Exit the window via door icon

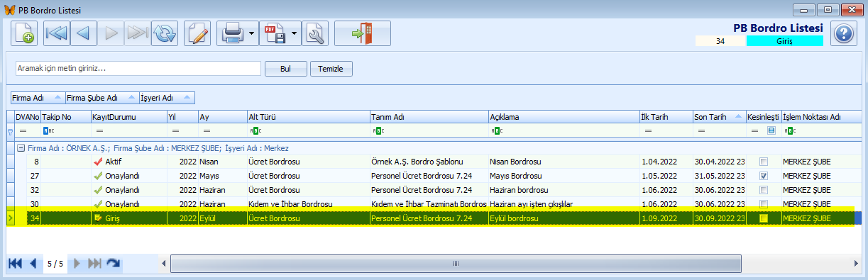363,33
